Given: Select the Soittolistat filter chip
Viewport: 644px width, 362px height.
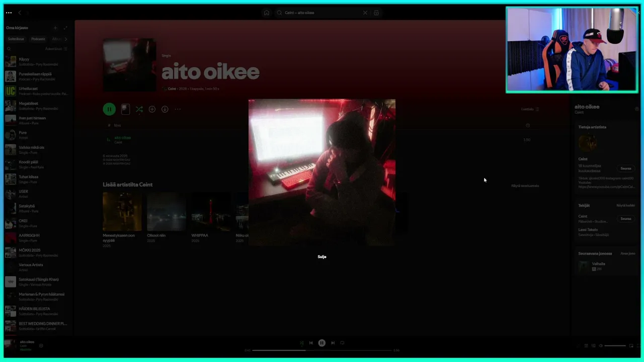Looking at the screenshot, I should click(x=16, y=39).
